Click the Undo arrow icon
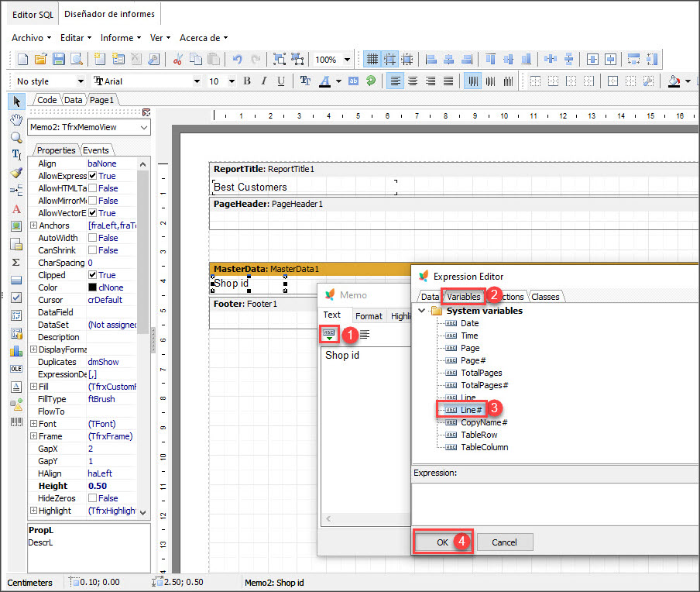Viewport: 700px width, 592px height. [238, 59]
